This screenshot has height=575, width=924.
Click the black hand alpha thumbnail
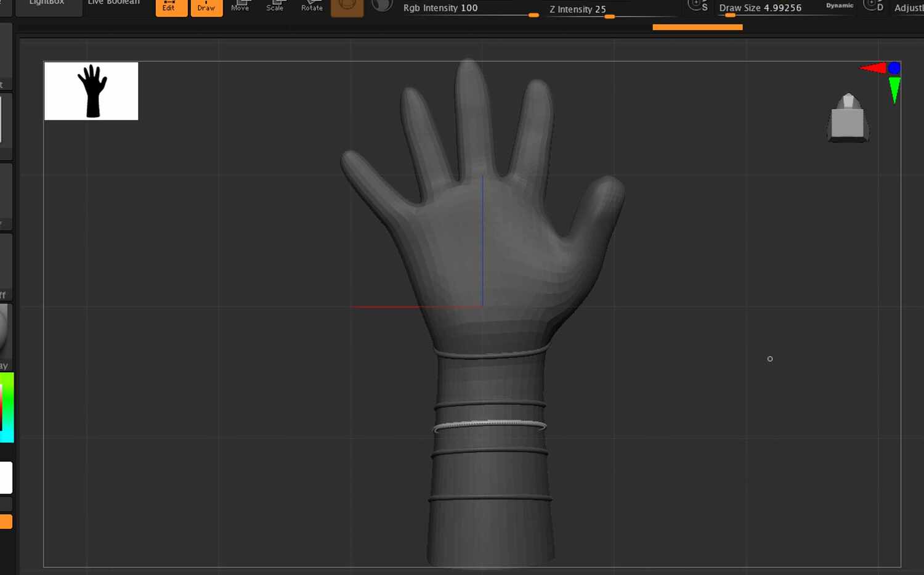91,90
